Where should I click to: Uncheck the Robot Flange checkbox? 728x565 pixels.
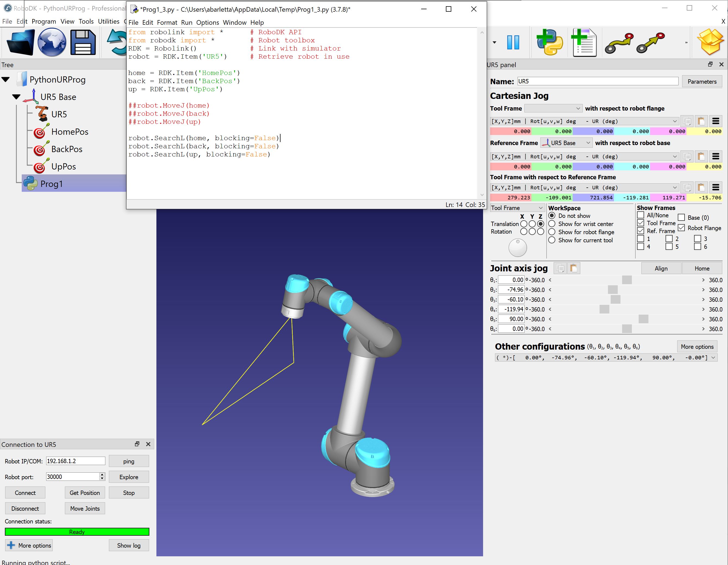coord(681,228)
